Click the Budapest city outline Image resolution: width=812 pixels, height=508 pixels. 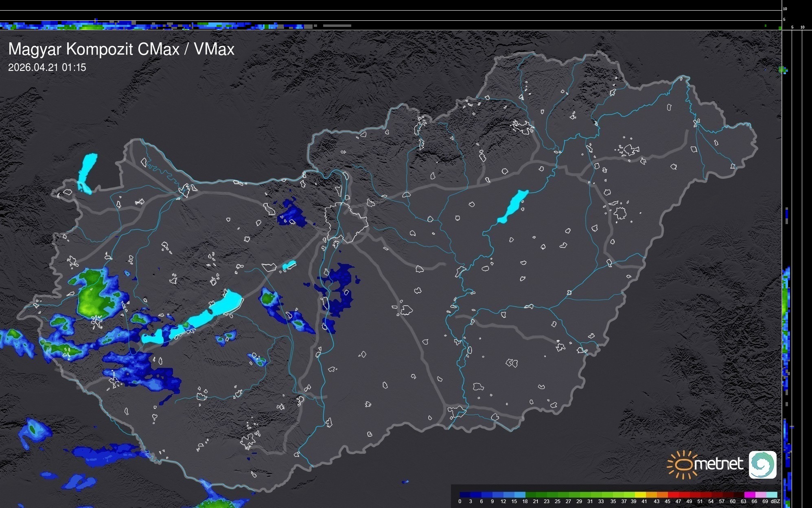(x=346, y=222)
